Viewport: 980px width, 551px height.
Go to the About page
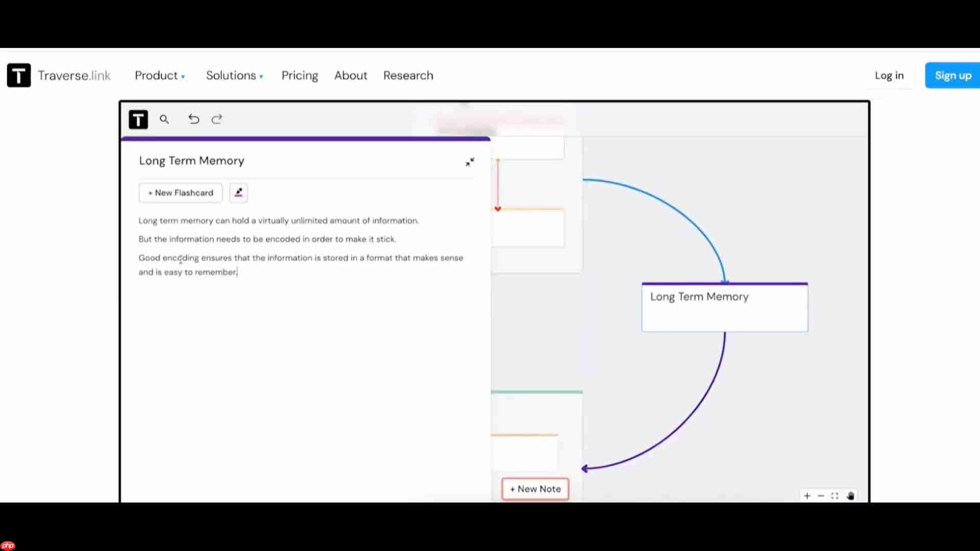coord(351,76)
